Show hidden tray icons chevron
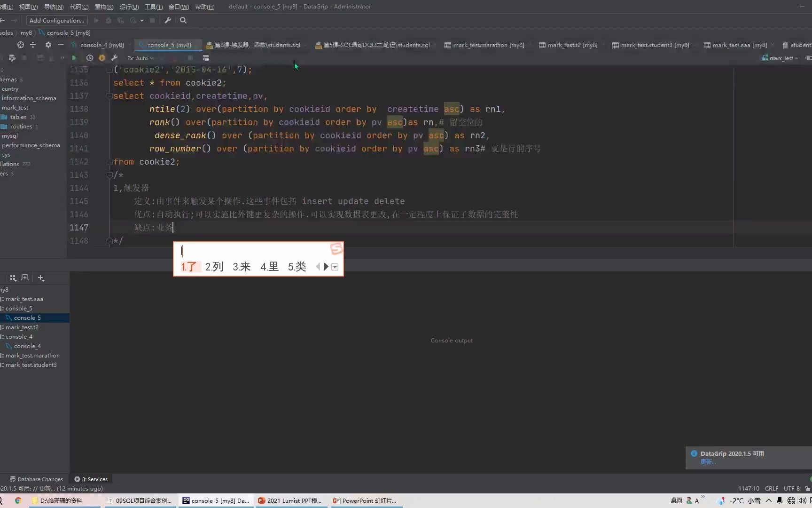The width and height of the screenshot is (812, 508). tap(769, 500)
